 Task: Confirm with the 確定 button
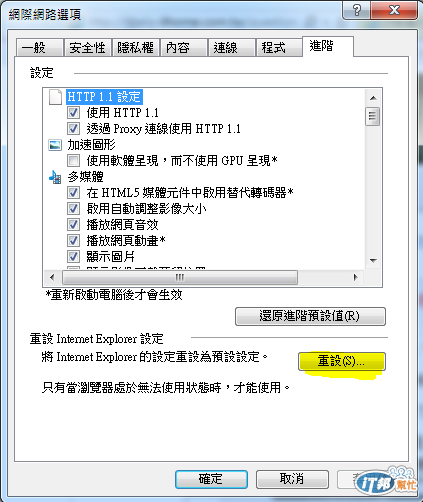click(211, 479)
